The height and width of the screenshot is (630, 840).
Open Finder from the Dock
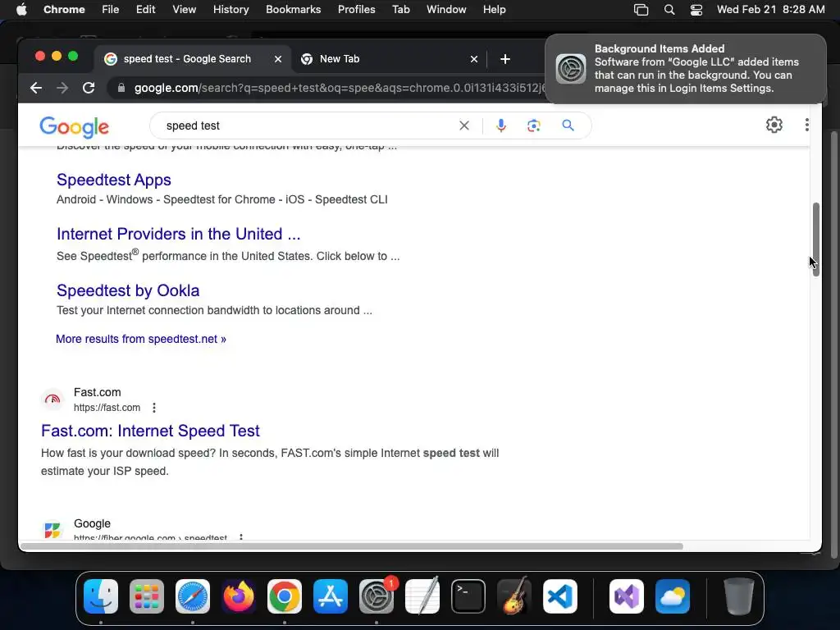click(101, 596)
